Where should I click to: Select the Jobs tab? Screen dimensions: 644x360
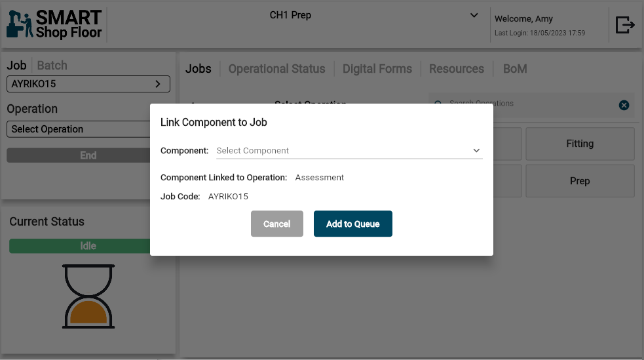[198, 69]
